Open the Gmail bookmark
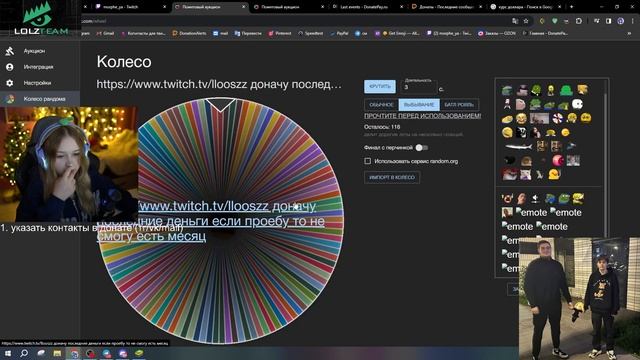640x360 pixels. (x=106, y=33)
